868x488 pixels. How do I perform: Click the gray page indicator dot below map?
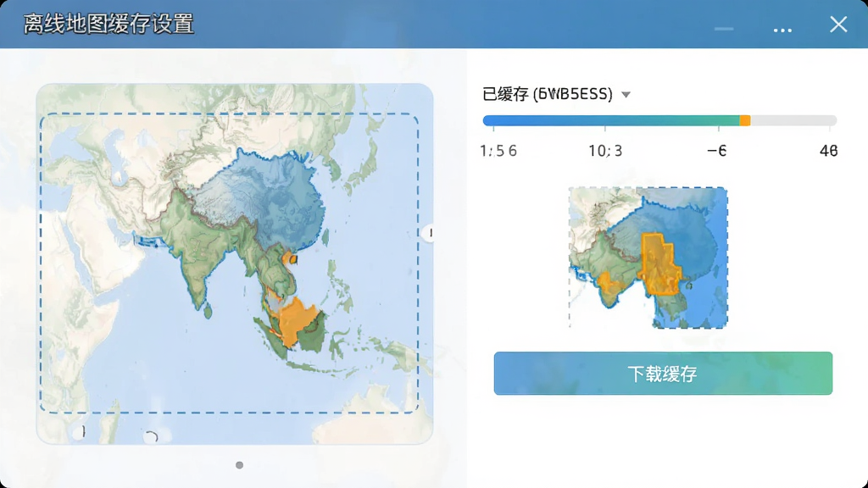click(x=239, y=465)
